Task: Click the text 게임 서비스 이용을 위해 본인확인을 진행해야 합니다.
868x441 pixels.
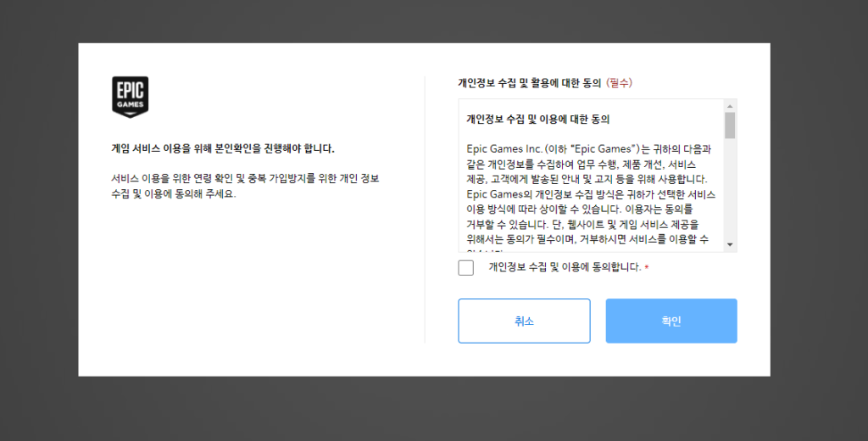Action: (x=223, y=148)
